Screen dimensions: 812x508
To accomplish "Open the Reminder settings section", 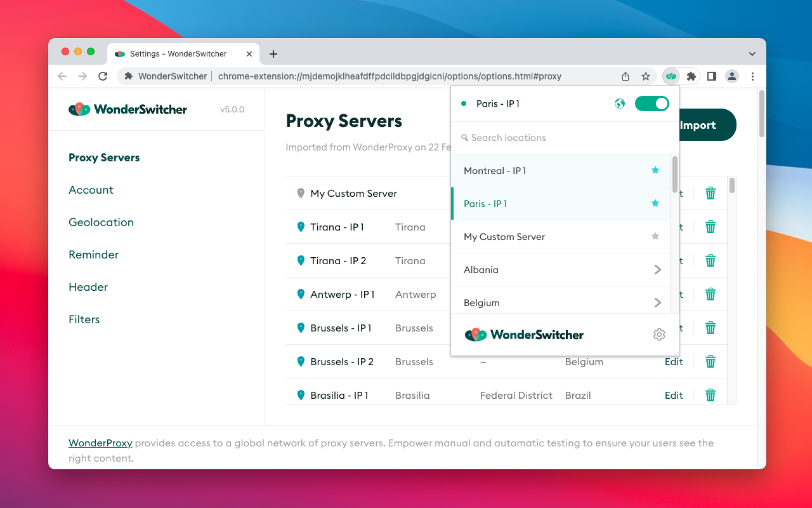I will 93,255.
